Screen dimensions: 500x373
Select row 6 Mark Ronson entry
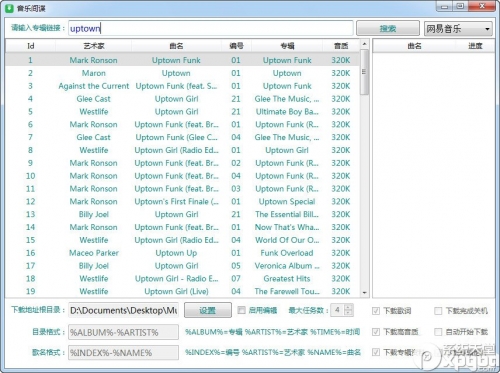[x=183, y=124]
